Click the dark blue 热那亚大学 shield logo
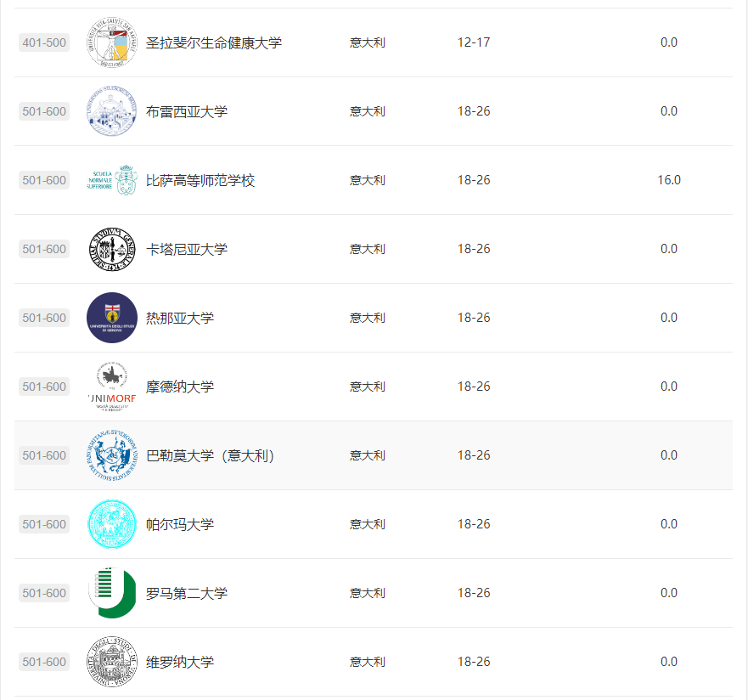 [111, 317]
